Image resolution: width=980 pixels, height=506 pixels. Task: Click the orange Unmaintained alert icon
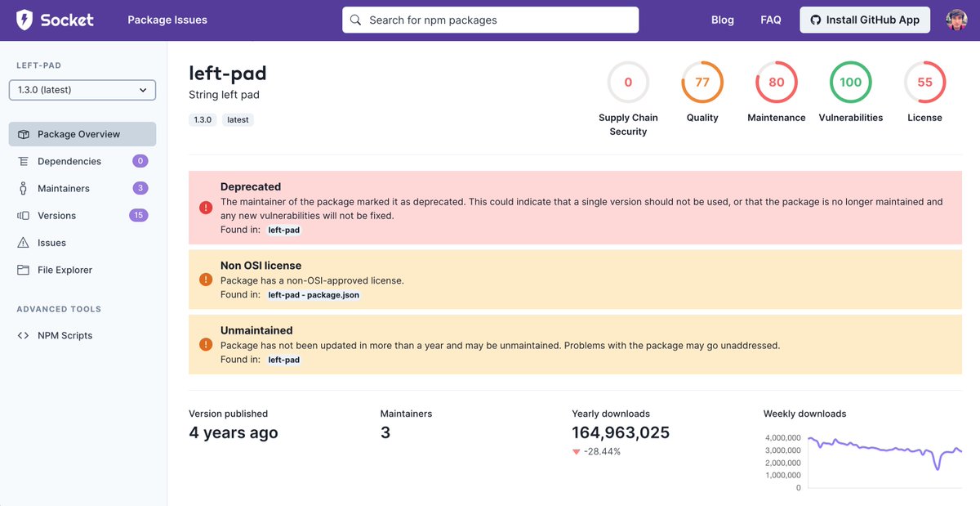206,344
